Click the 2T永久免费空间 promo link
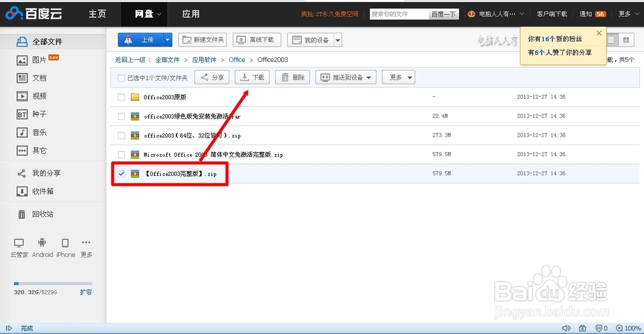The width and height of the screenshot is (644, 334). 329,14
